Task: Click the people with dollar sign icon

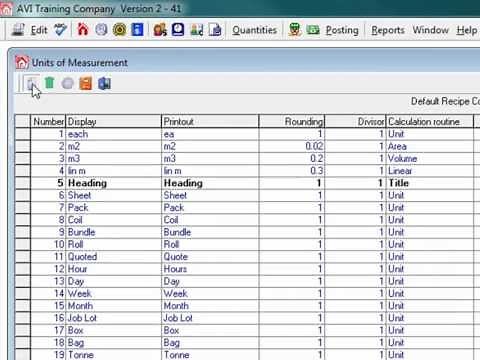Action: point(160,30)
